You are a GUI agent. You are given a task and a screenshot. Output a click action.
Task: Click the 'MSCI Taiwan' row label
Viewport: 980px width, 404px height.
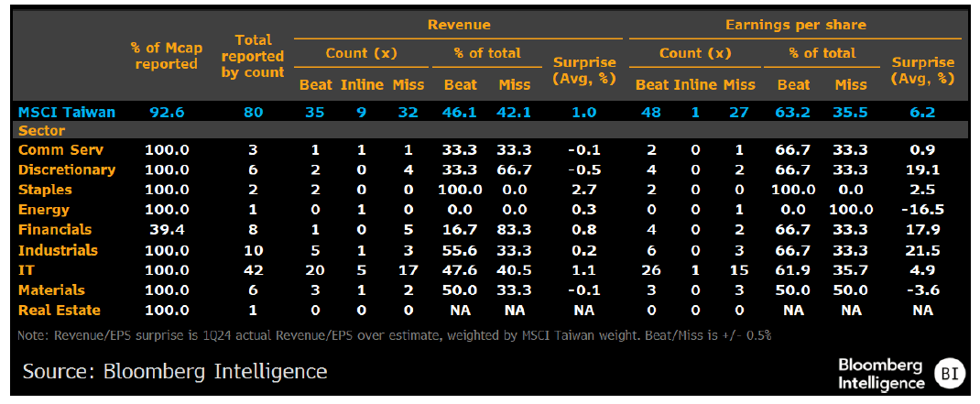coord(66,113)
